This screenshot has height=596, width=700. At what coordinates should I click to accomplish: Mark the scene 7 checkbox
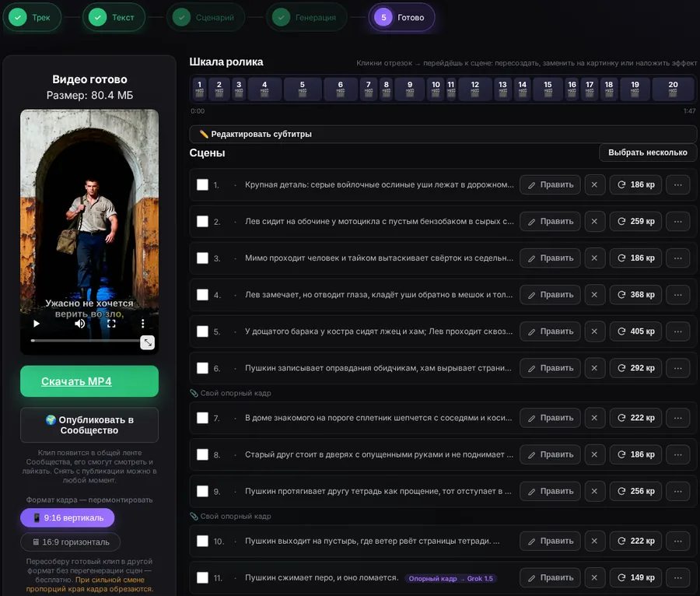203,418
